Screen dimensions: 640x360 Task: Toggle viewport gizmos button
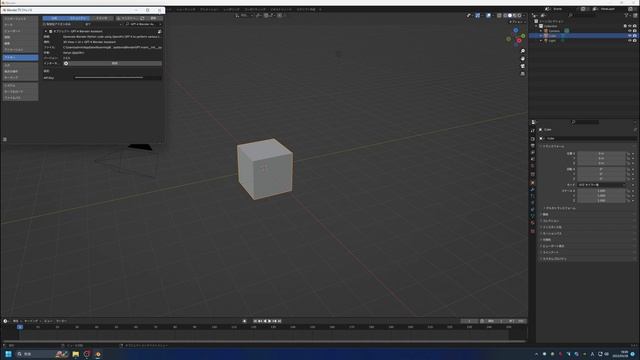(x=478, y=15)
